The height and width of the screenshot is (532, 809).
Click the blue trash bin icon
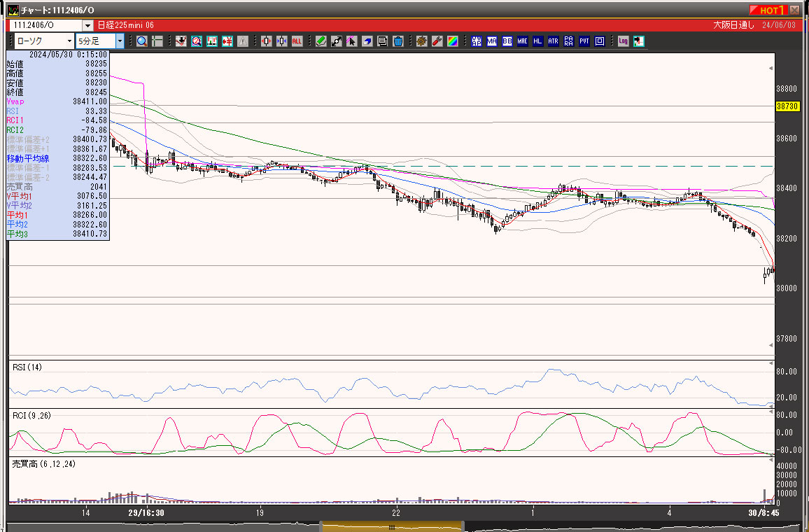pyautogui.click(x=398, y=41)
